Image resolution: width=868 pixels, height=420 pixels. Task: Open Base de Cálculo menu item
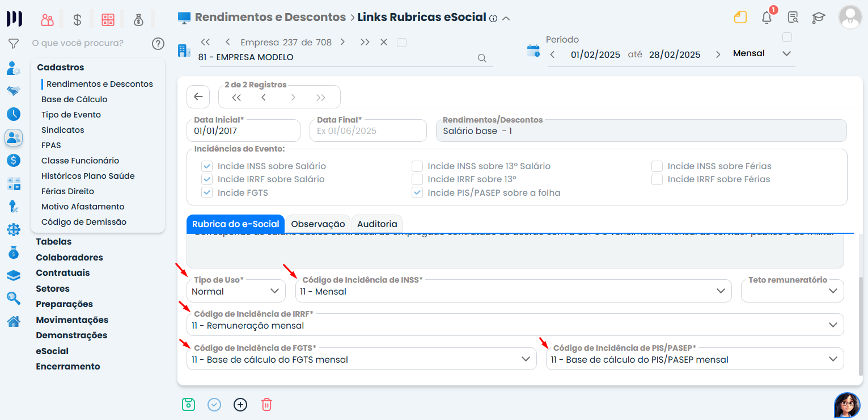coord(74,99)
